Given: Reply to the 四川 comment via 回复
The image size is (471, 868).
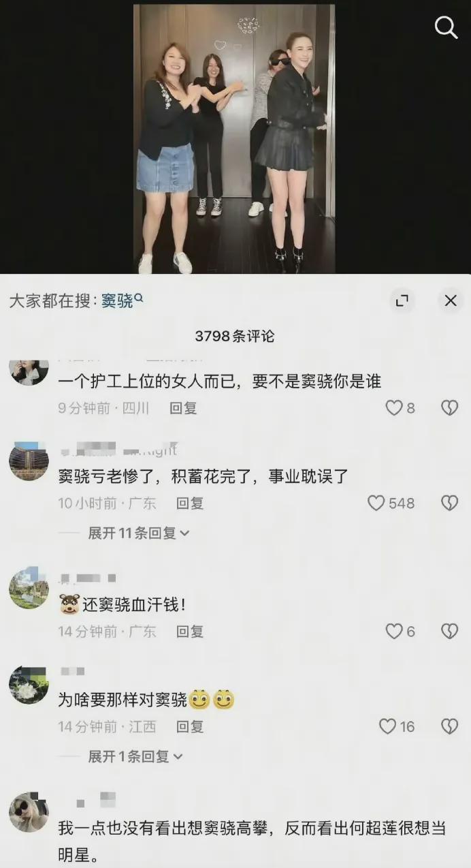Looking at the screenshot, I should 183,408.
